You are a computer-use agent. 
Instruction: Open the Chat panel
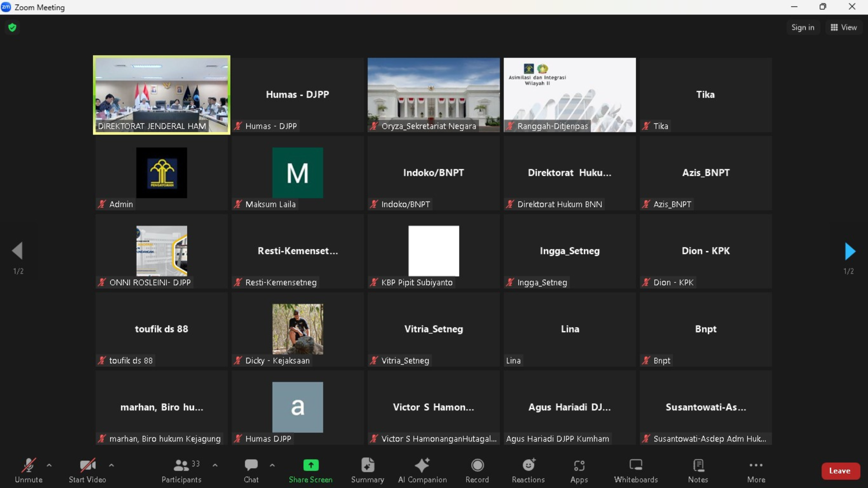pos(251,470)
